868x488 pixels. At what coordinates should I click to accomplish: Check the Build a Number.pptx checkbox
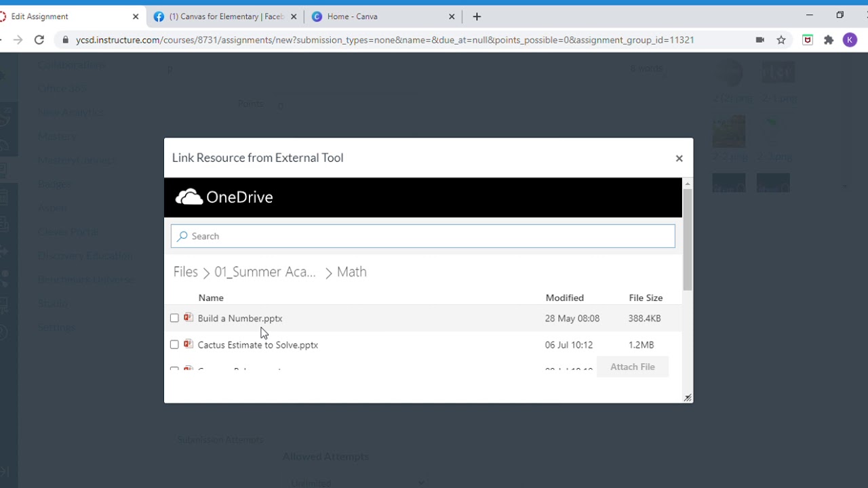(x=174, y=318)
